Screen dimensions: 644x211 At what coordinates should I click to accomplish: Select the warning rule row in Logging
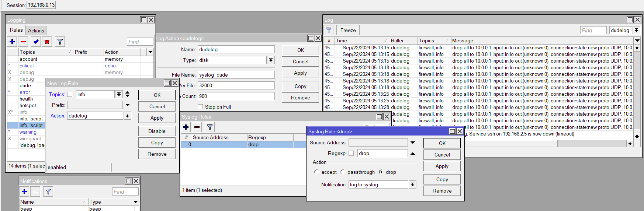coord(27,132)
